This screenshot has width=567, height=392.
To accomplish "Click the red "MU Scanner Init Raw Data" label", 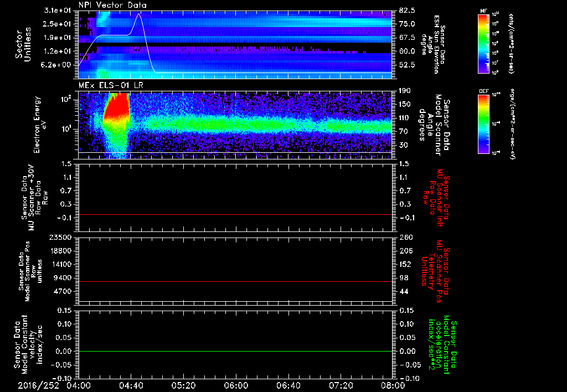I will pyautogui.click(x=437, y=198).
